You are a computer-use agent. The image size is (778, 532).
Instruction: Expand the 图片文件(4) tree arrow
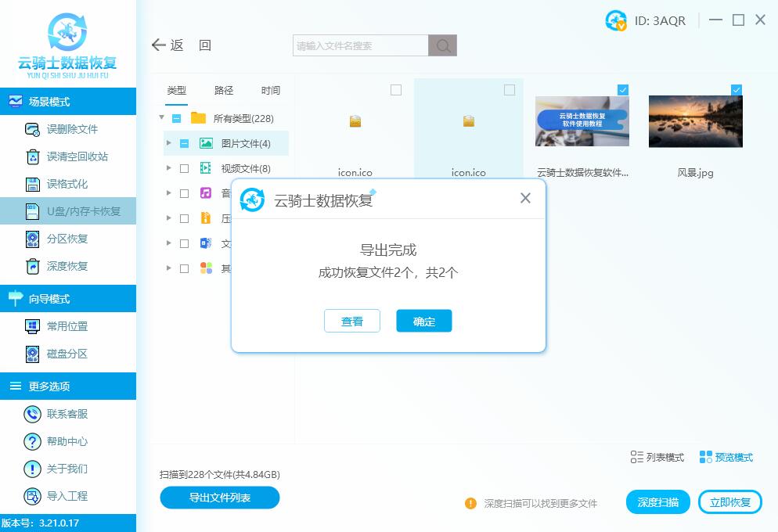pyautogui.click(x=169, y=143)
